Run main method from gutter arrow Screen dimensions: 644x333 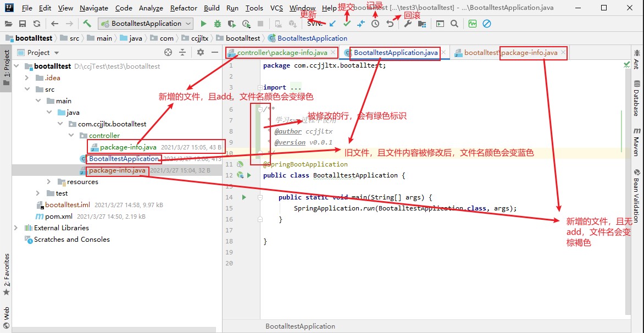click(x=244, y=197)
